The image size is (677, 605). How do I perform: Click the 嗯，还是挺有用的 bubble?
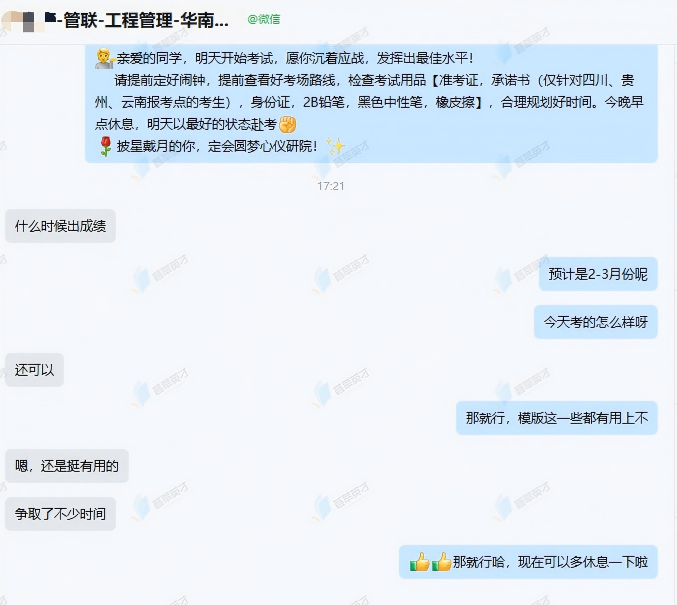pyautogui.click(x=67, y=466)
